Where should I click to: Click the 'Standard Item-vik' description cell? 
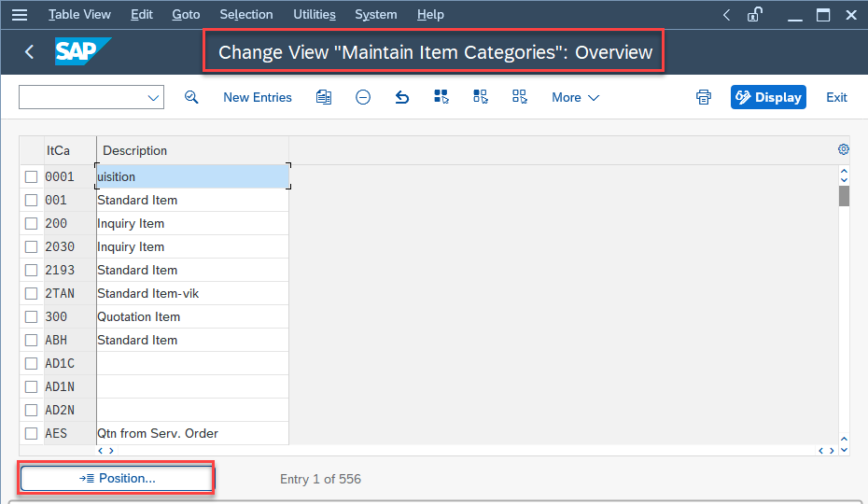click(192, 294)
